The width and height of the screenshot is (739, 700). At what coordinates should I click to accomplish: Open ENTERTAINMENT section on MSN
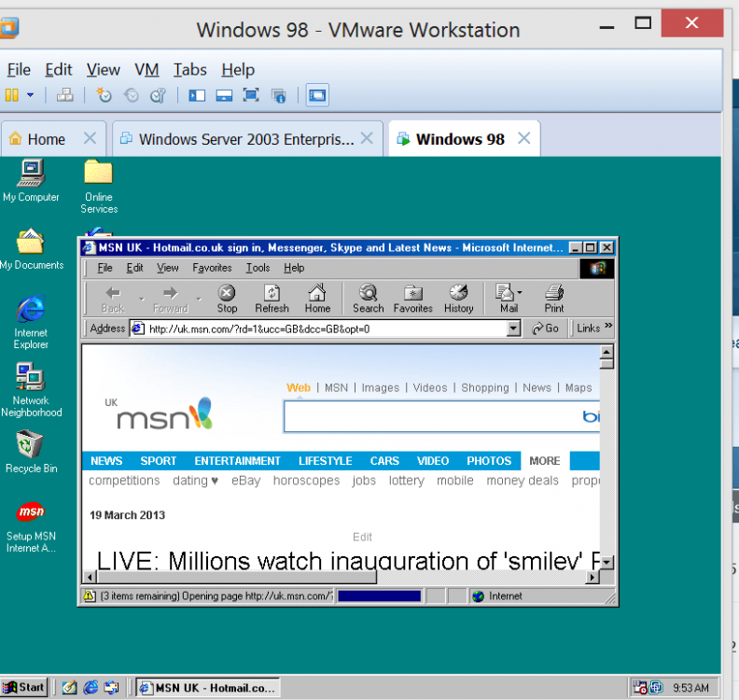pyautogui.click(x=237, y=460)
